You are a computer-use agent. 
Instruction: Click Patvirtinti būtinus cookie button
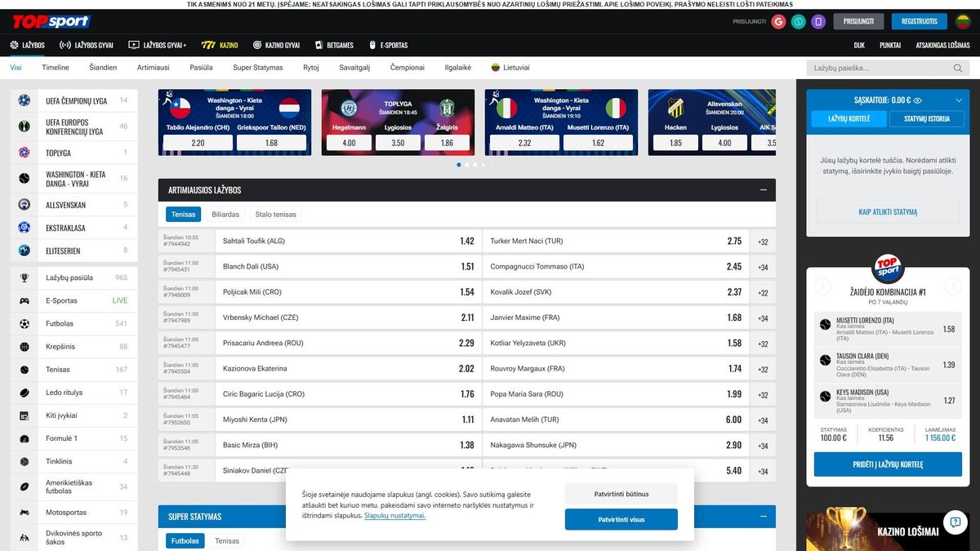click(x=621, y=495)
